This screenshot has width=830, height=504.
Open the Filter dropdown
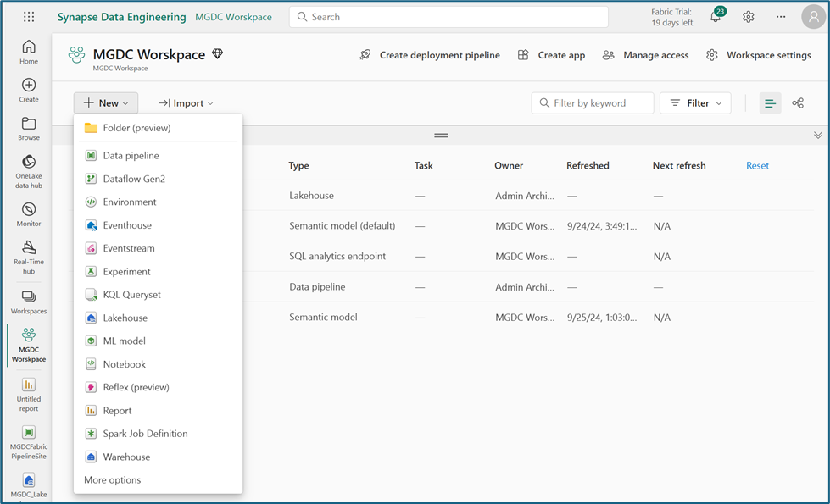[x=695, y=103]
